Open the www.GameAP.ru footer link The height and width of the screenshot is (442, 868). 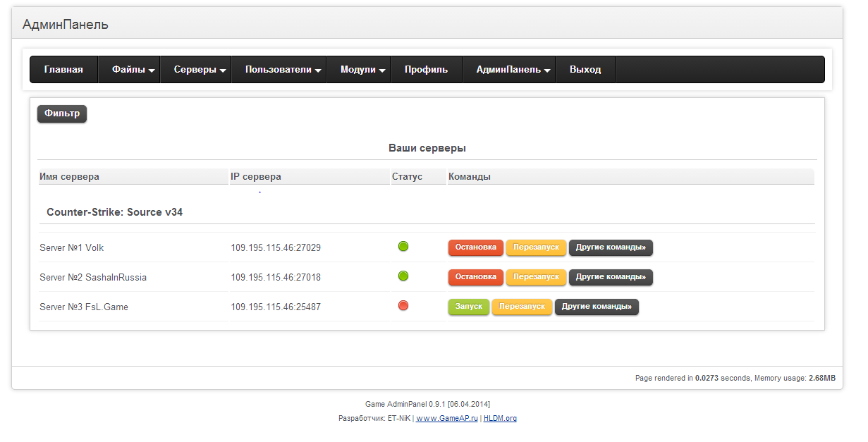point(447,418)
